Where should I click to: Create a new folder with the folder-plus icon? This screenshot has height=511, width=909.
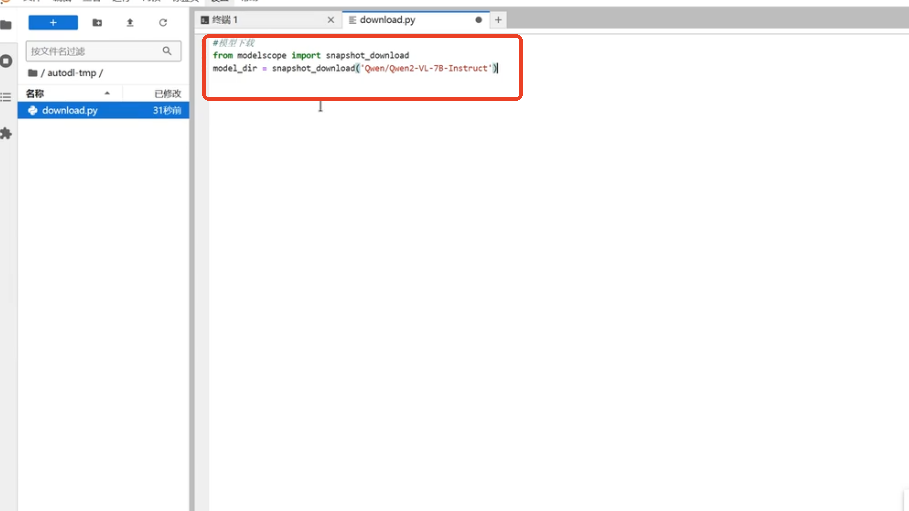(x=97, y=23)
